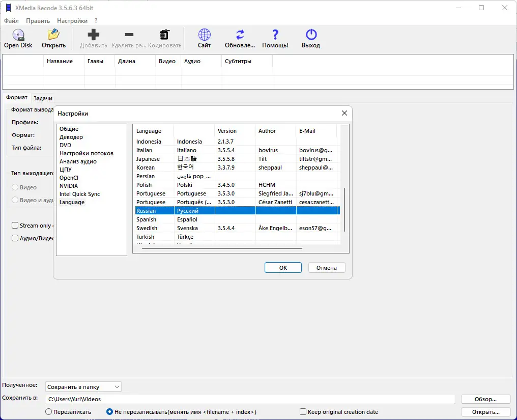Toggle the Stream only checkbox
517x420 pixels.
point(15,226)
